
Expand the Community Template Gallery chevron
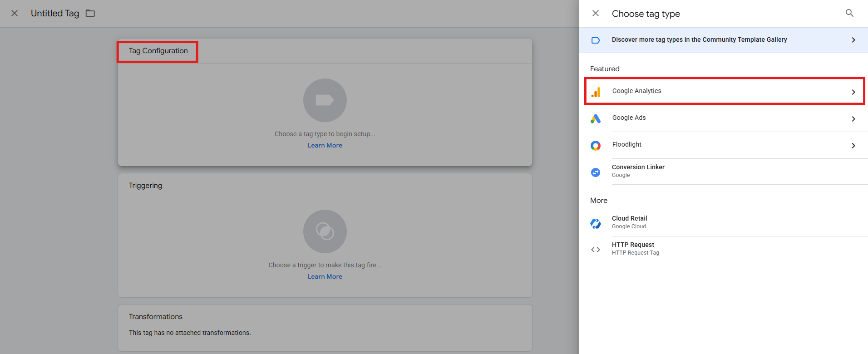(x=853, y=40)
